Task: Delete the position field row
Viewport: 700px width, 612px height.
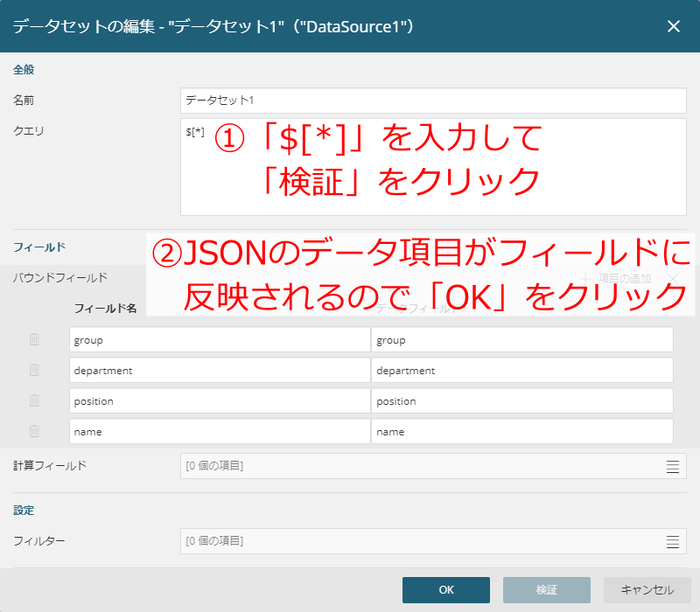Action: tap(34, 400)
